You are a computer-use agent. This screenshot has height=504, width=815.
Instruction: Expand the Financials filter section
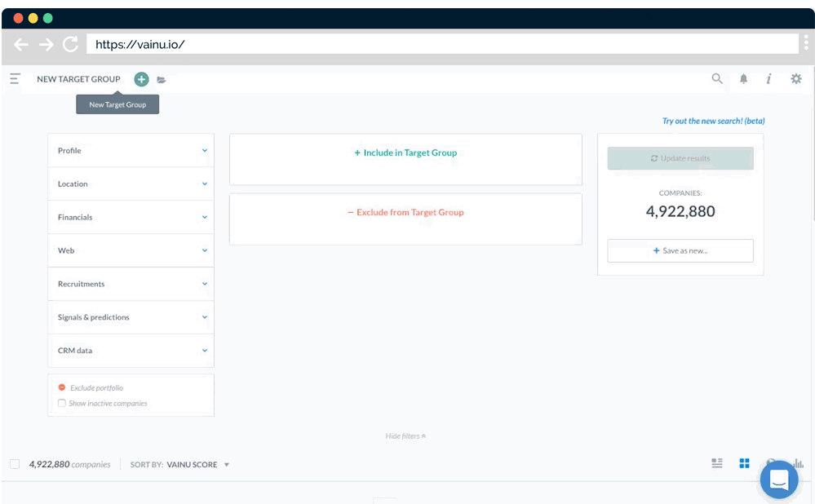(x=131, y=218)
